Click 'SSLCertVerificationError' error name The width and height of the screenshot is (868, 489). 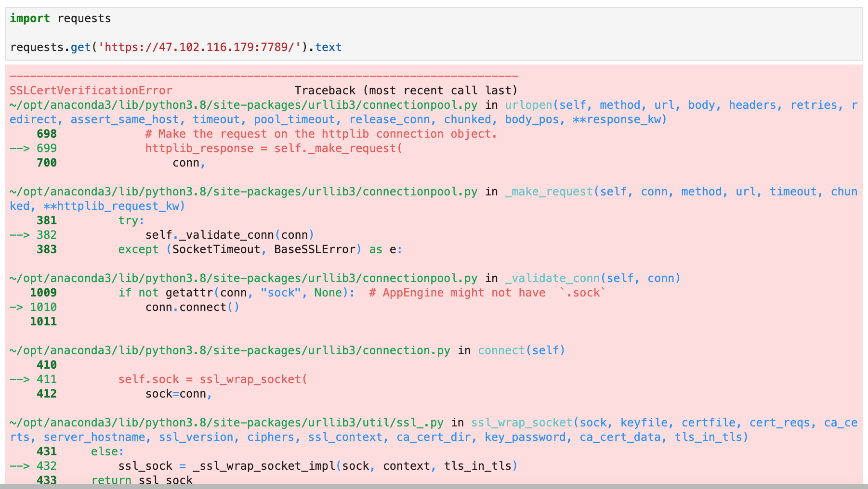coord(91,90)
